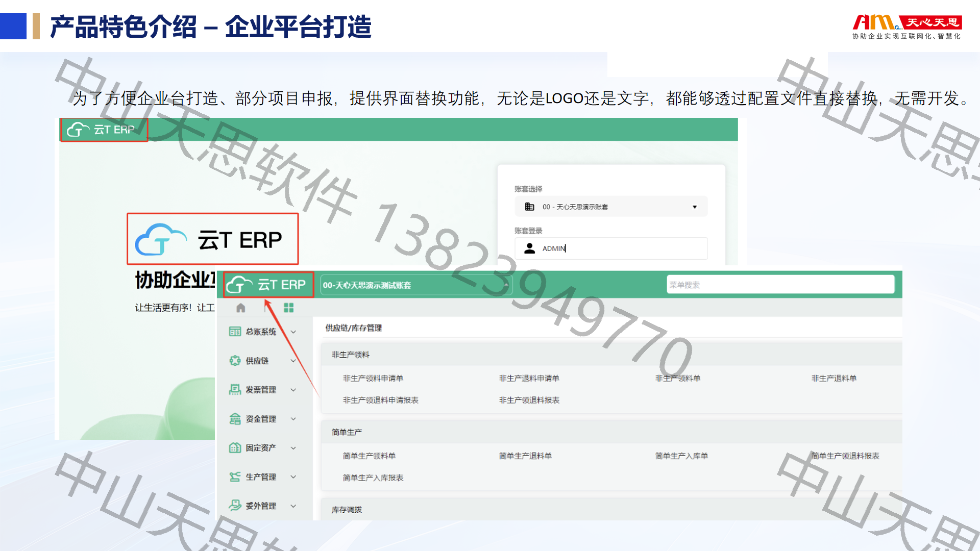980x551 pixels.
Task: Expand the 固定资产 menu chevron
Action: click(x=293, y=448)
